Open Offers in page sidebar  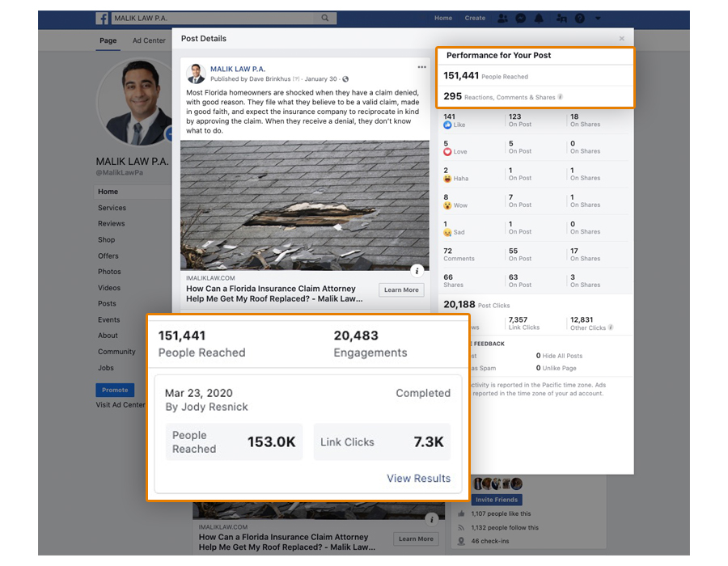pos(108,256)
